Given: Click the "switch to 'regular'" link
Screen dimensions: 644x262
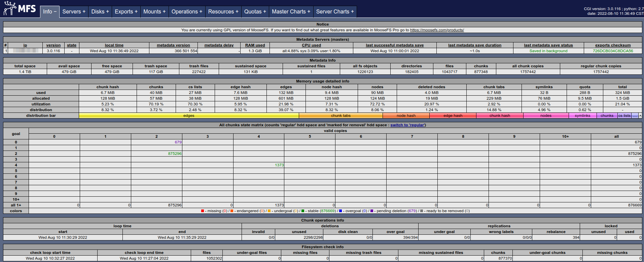Looking at the screenshot, I should click(408, 125).
